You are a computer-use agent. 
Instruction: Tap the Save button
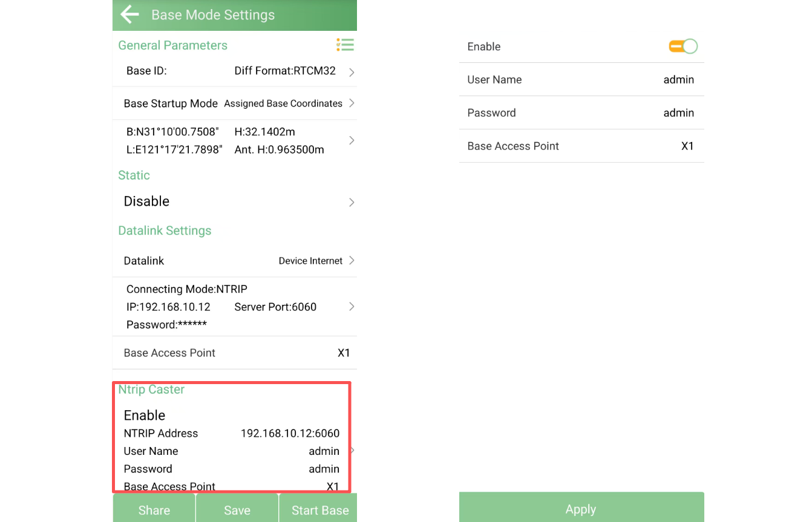point(237,509)
